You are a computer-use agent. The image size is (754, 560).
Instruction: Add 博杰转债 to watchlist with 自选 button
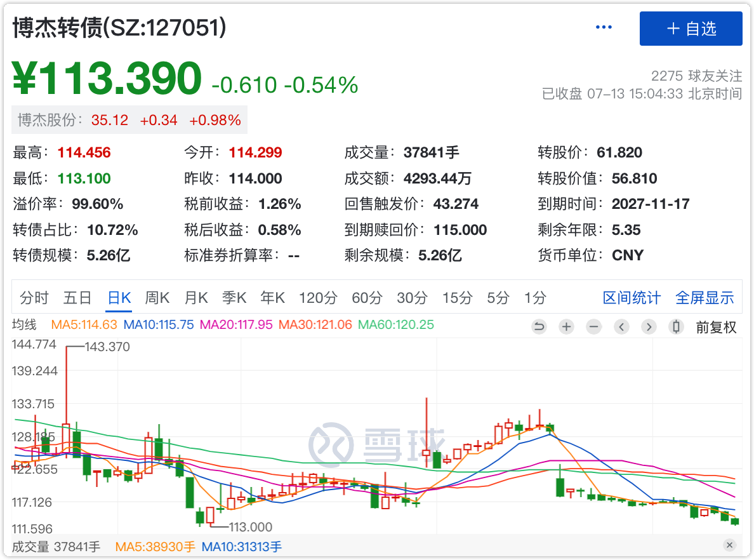(x=691, y=29)
